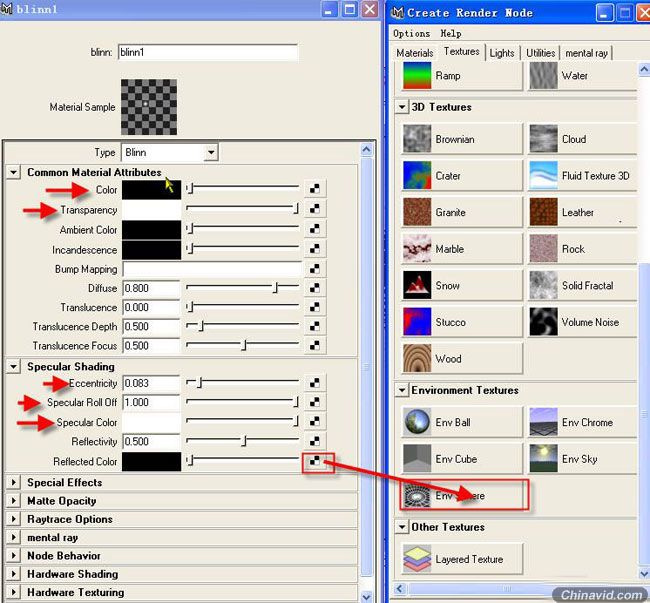
Task: Open the Help menu in Create Render Node
Action: [x=451, y=33]
